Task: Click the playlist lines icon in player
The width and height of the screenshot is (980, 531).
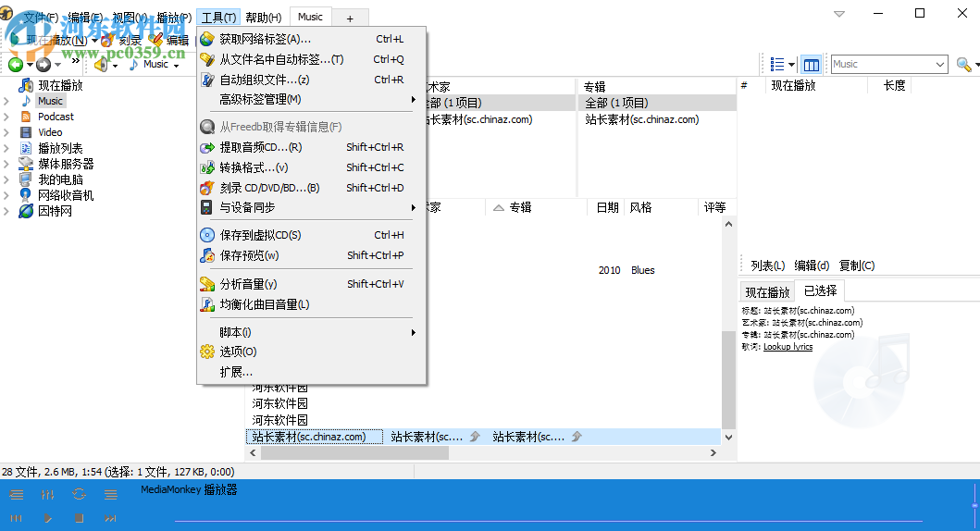Action: [x=111, y=495]
